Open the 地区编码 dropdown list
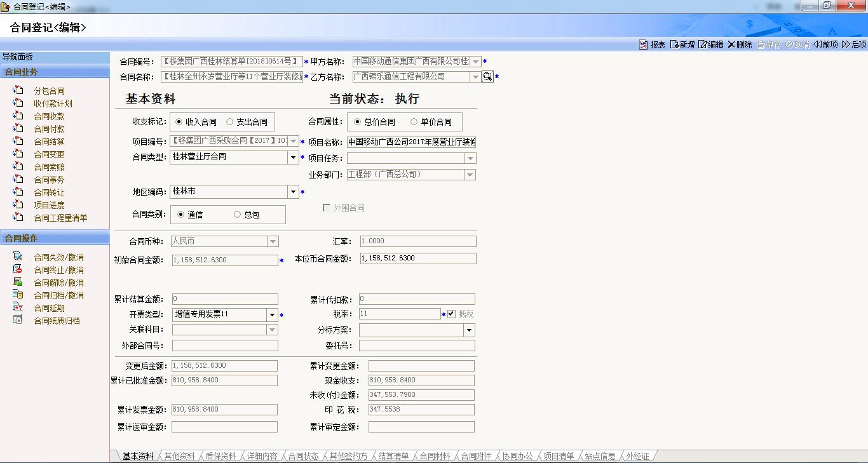Image resolution: width=868 pixels, height=463 pixels. coord(293,192)
